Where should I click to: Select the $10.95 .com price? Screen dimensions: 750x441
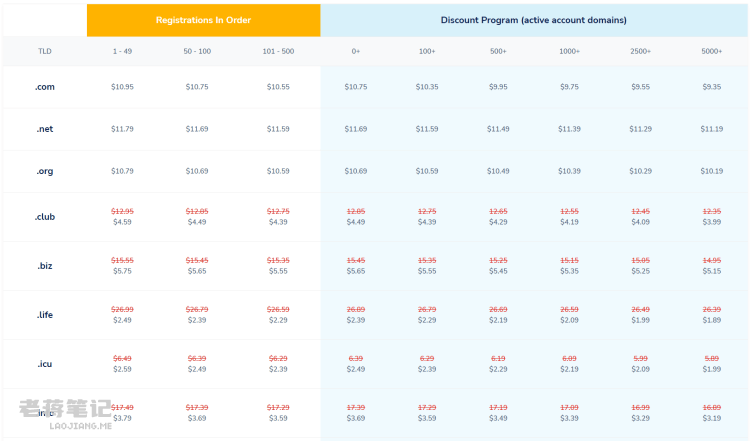[122, 87]
